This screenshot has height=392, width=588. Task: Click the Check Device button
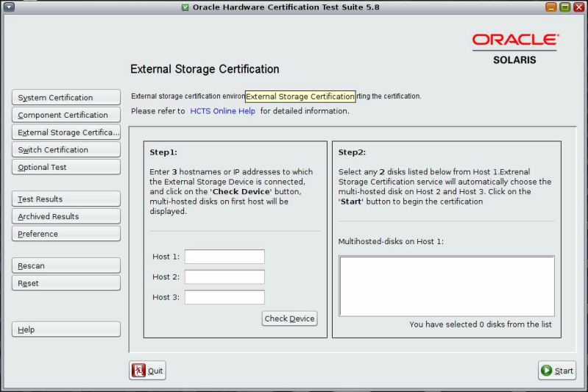tap(289, 318)
